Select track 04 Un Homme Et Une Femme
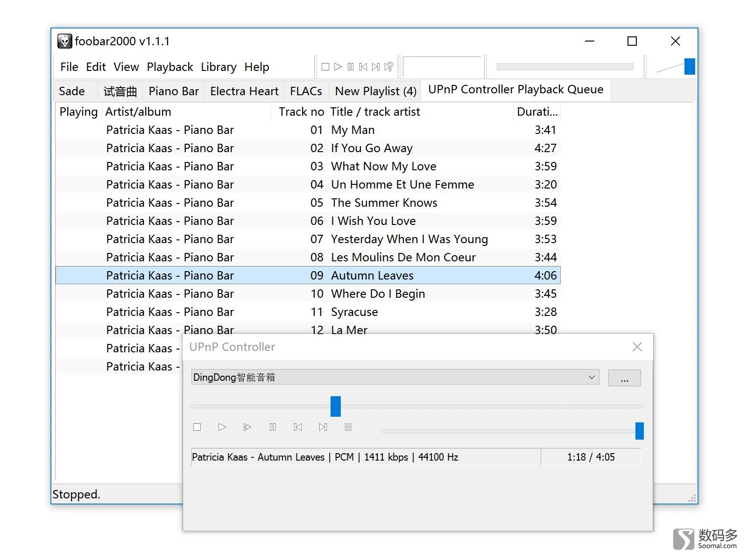Screen dimensions: 747x560 click(x=308, y=185)
